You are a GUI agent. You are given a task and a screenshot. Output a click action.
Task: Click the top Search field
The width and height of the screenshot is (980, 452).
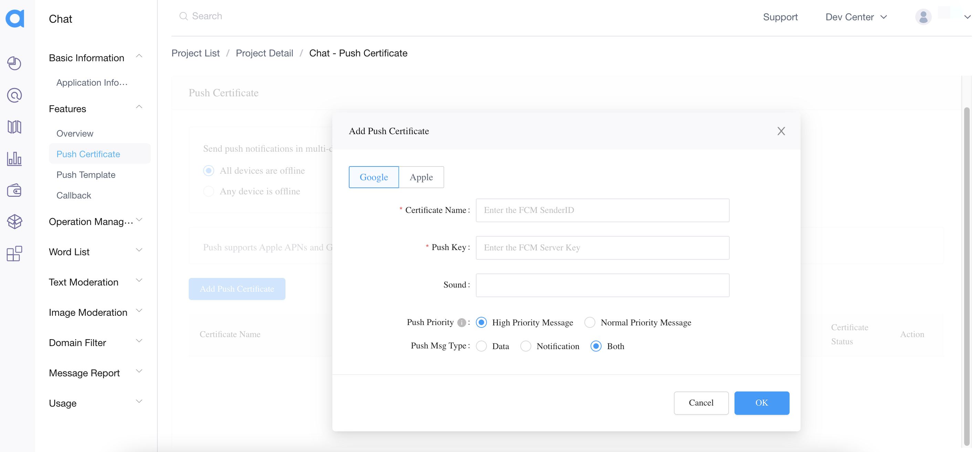207,16
